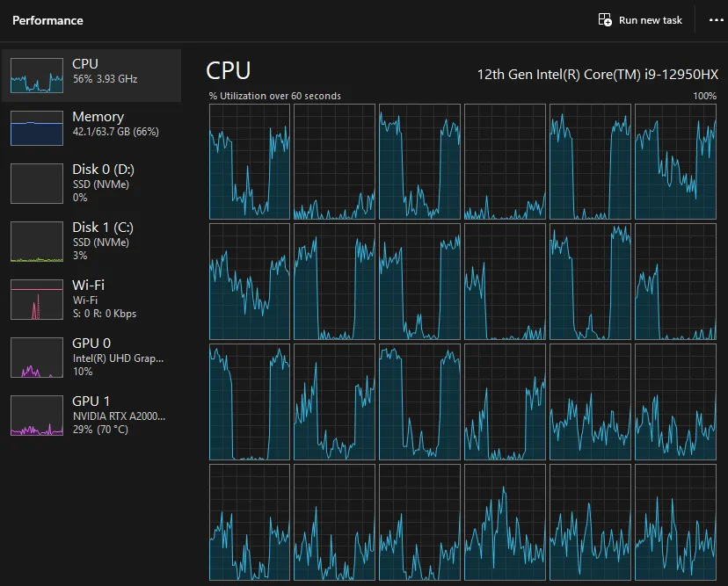View Disk 0 (D:) SSD statistics

tap(97, 182)
